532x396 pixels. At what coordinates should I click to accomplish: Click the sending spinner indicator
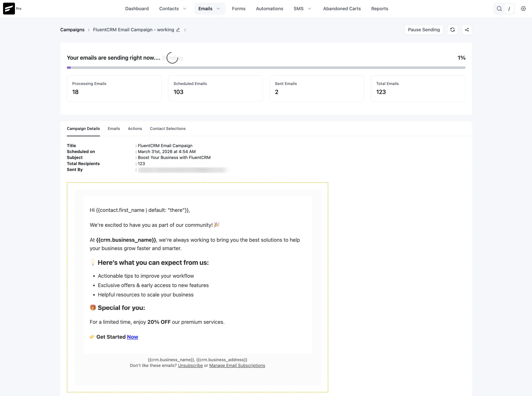click(172, 58)
